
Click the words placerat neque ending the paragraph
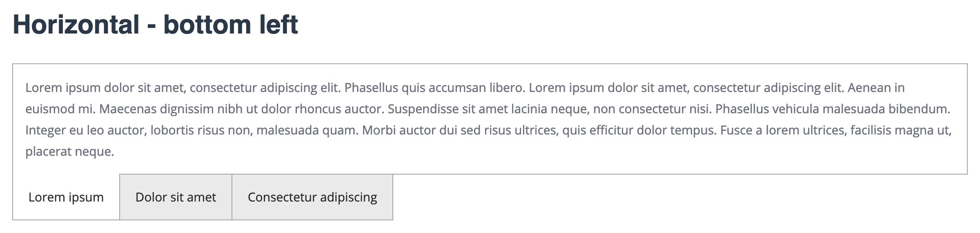coord(69,152)
